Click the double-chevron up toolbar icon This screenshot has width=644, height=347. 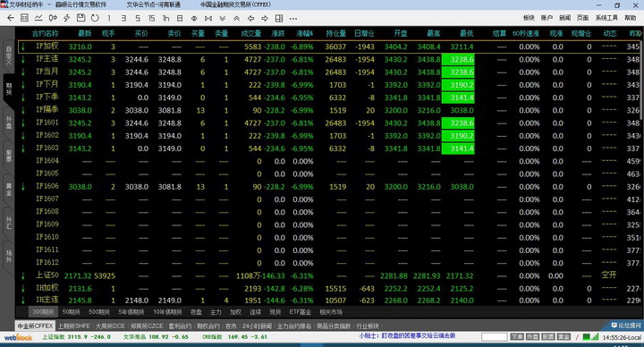(236, 19)
